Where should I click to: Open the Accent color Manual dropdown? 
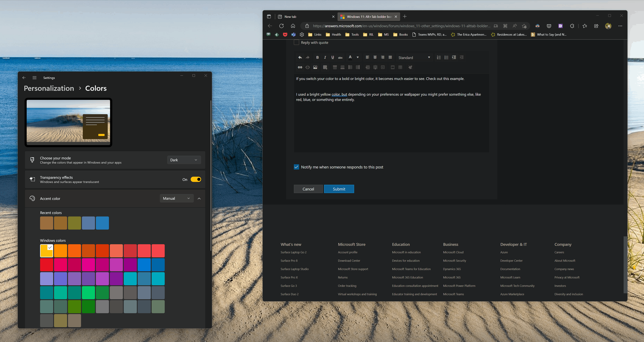tap(177, 198)
